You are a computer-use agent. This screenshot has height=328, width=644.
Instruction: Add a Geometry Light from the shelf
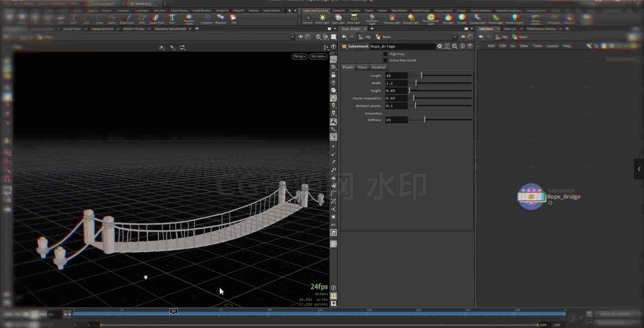click(x=372, y=19)
